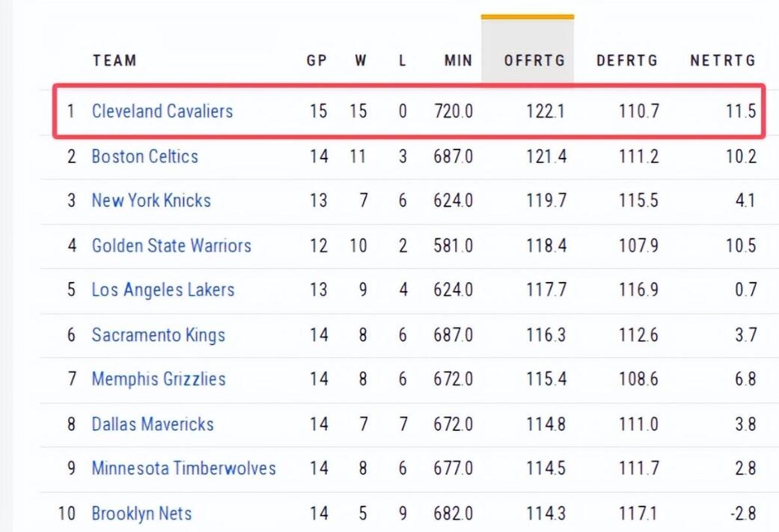Open the Brooklyn Nets team link
Screen dimensions: 779x532
[141, 514]
